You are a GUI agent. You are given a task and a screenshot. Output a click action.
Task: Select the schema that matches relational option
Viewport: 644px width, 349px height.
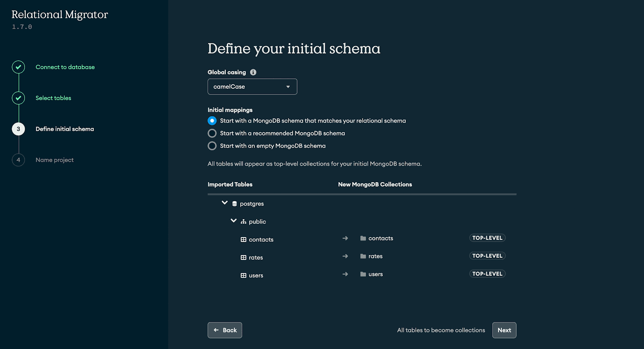point(212,121)
